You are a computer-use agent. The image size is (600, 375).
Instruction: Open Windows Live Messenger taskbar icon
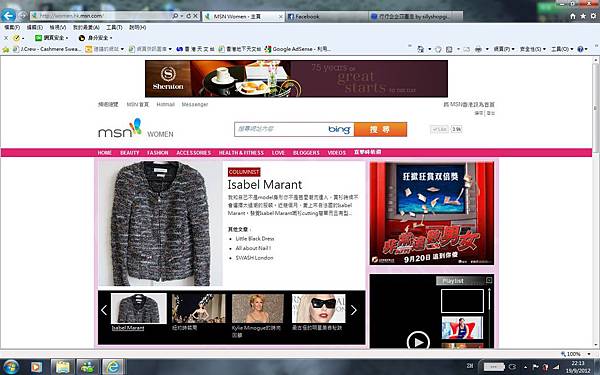click(x=88, y=367)
